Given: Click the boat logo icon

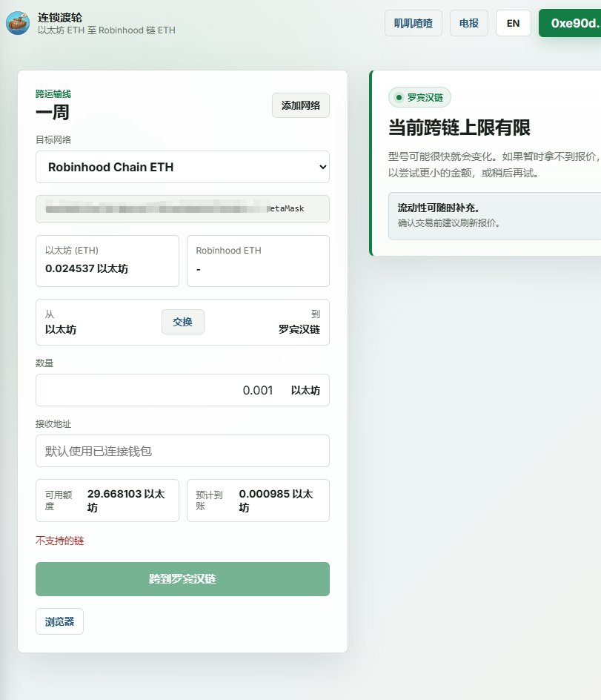Looking at the screenshot, I should pyautogui.click(x=18, y=23).
